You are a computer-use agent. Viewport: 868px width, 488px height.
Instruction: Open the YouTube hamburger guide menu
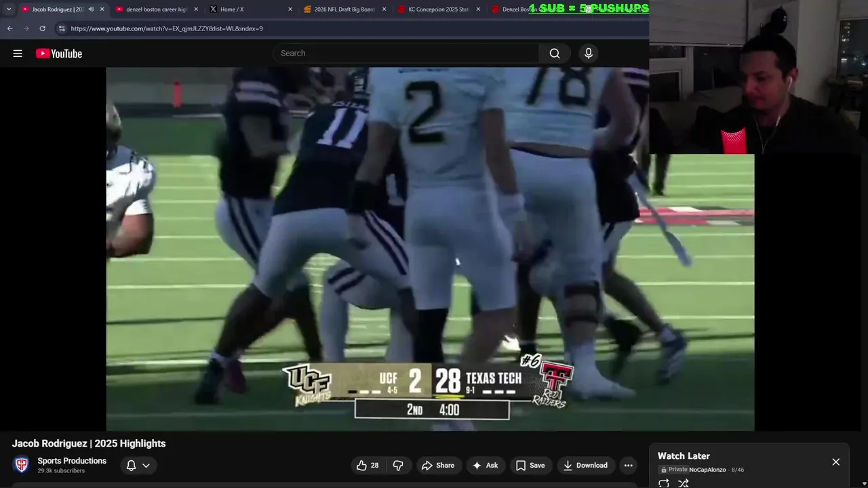tap(18, 54)
